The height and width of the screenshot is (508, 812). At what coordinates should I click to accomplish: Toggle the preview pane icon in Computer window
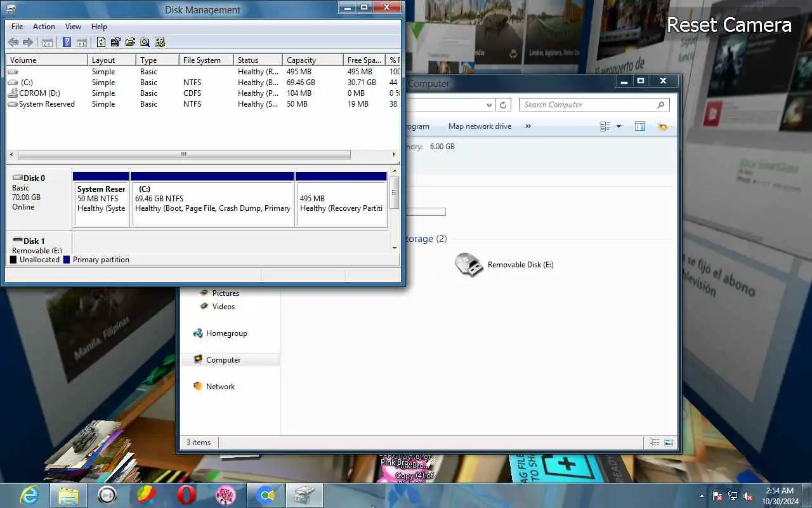click(640, 126)
